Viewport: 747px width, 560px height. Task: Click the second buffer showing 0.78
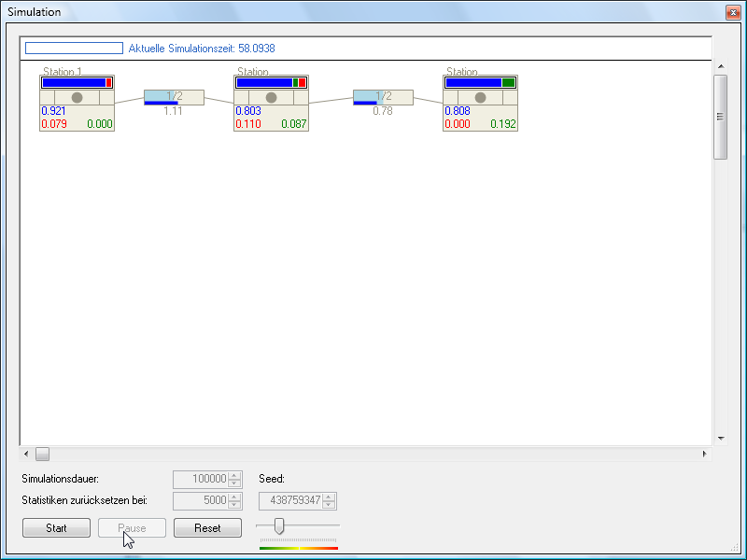pos(382,97)
